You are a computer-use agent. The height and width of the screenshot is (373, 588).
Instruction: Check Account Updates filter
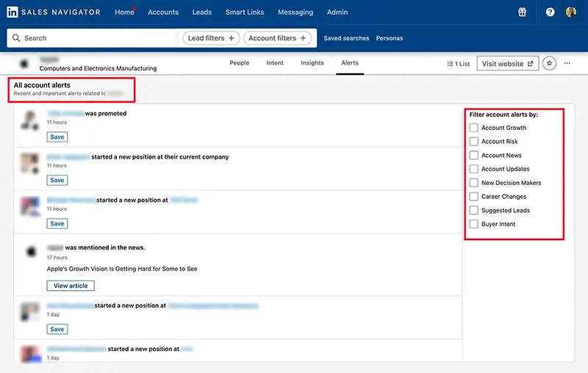click(x=473, y=169)
